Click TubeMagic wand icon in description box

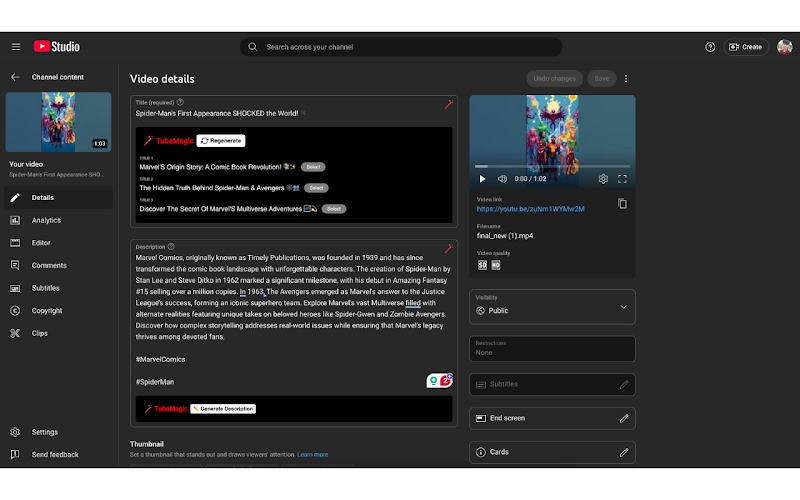(448, 249)
